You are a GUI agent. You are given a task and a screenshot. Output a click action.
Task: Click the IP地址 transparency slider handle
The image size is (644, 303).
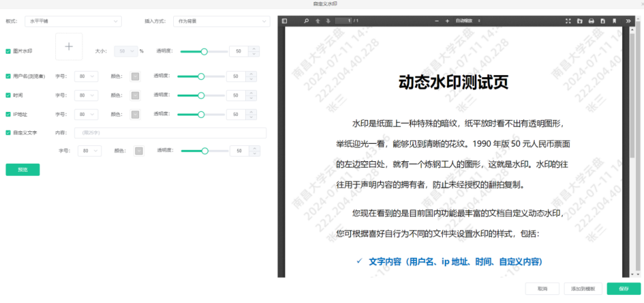(201, 114)
